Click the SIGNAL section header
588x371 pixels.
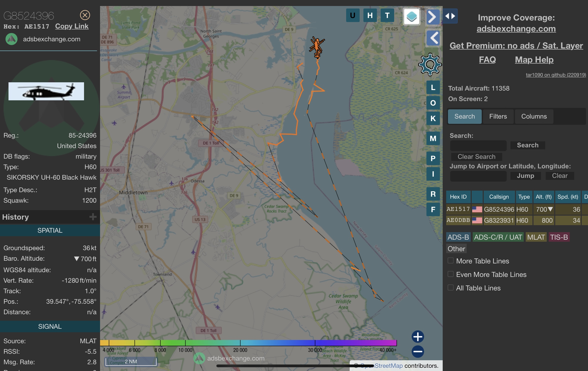tap(50, 326)
